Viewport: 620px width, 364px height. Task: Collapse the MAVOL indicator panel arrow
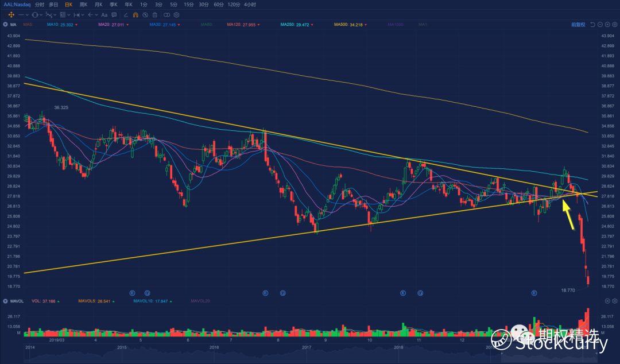(5, 301)
